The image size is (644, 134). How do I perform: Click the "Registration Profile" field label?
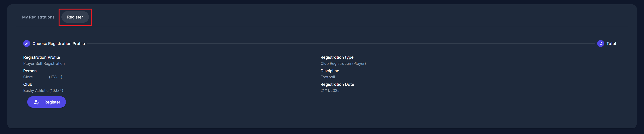pos(41,57)
